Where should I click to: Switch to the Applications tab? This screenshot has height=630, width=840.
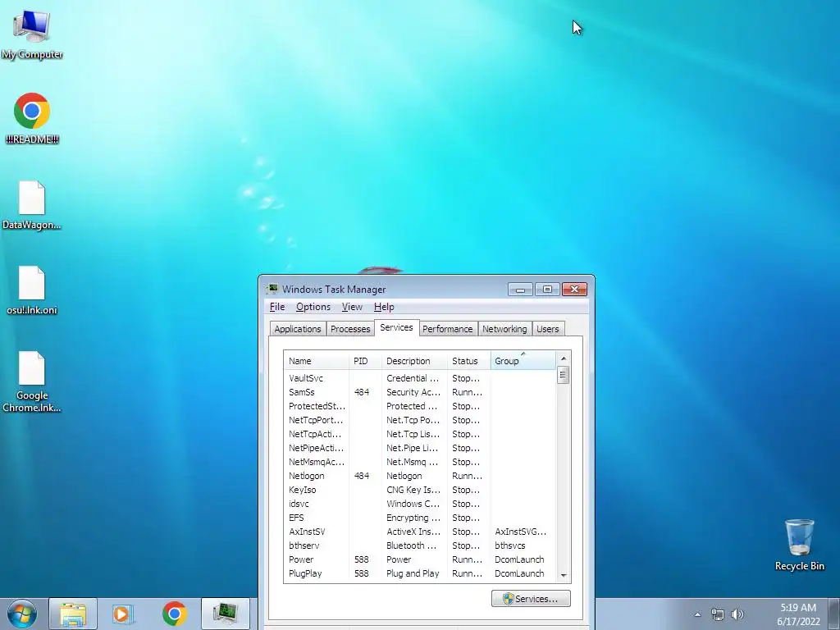click(x=297, y=329)
